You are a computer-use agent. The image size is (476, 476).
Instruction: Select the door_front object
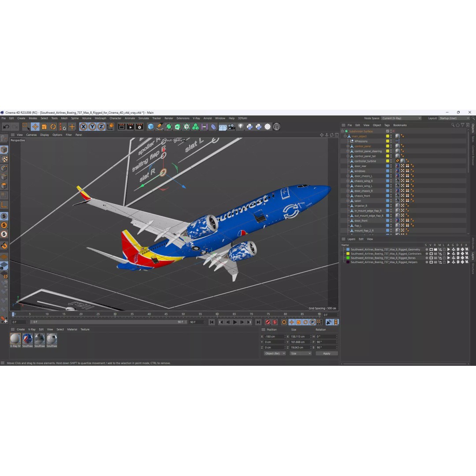(x=361, y=221)
